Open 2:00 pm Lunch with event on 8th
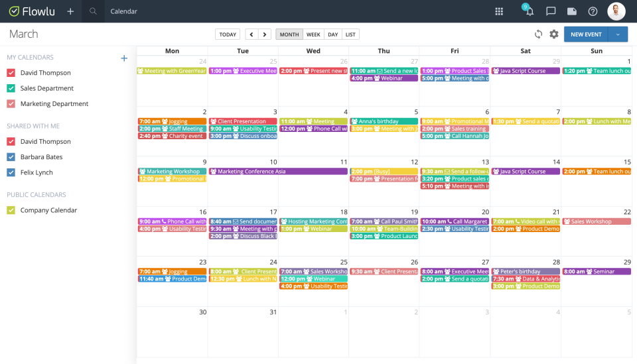 click(x=597, y=121)
